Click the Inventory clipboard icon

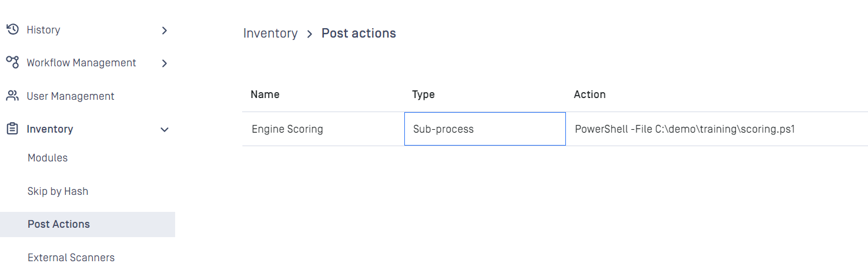12,129
